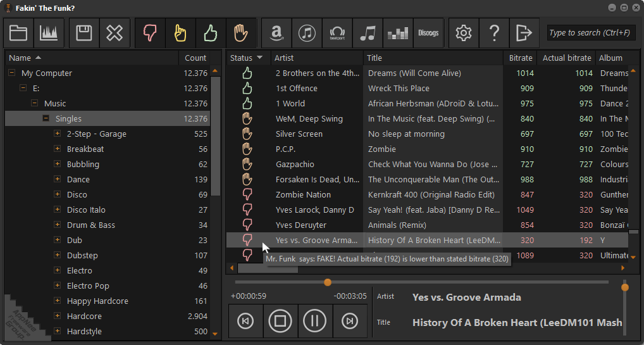Sort by the Status column header
Image resolution: width=644 pixels, height=345 pixels.
point(248,58)
